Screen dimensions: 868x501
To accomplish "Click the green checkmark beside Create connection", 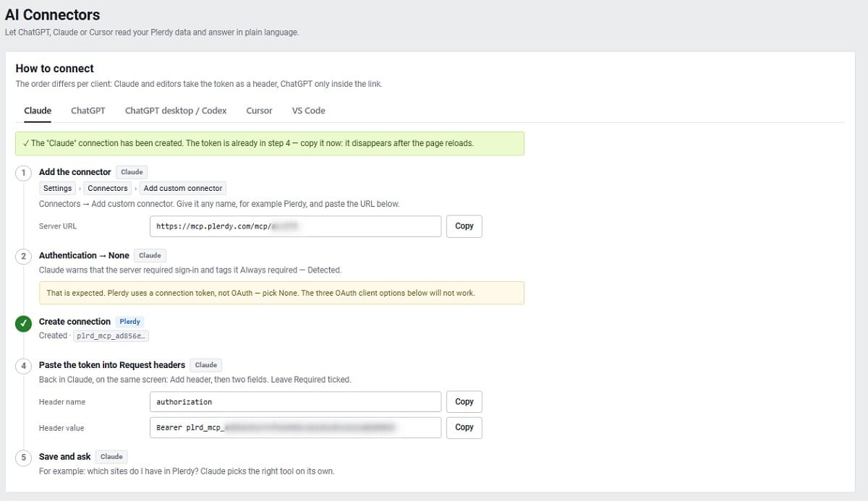I will tap(24, 323).
